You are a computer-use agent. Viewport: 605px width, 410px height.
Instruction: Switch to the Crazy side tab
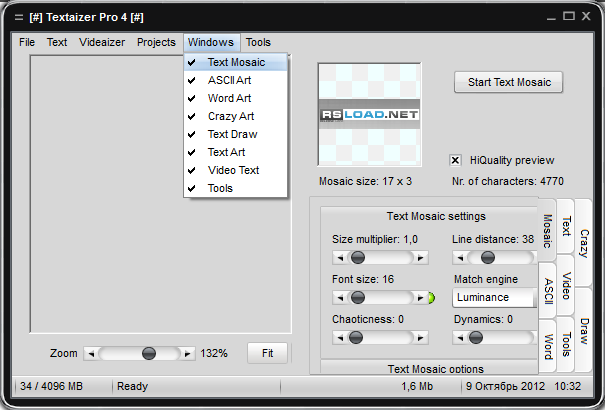583,243
